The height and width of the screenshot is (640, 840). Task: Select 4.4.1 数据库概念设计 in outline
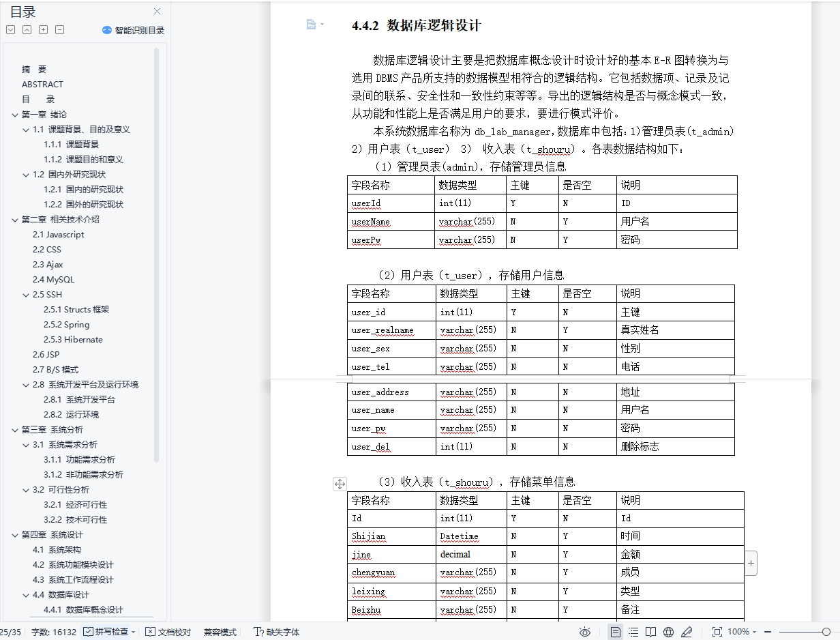(83, 610)
